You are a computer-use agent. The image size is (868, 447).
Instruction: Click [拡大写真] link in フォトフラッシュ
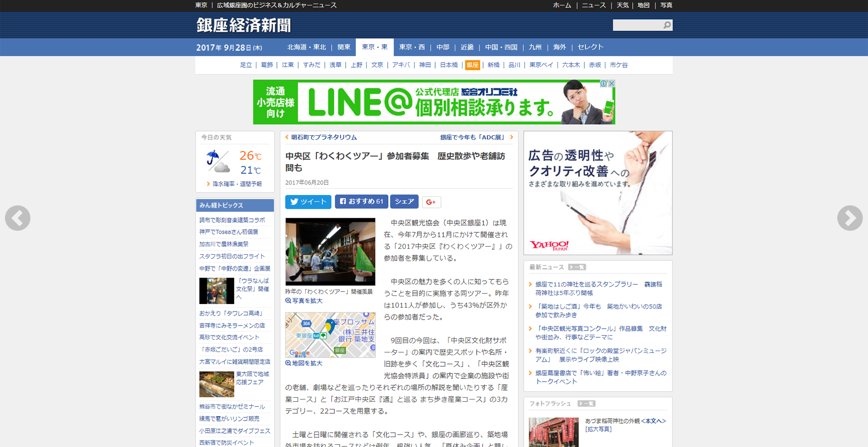[598, 429]
